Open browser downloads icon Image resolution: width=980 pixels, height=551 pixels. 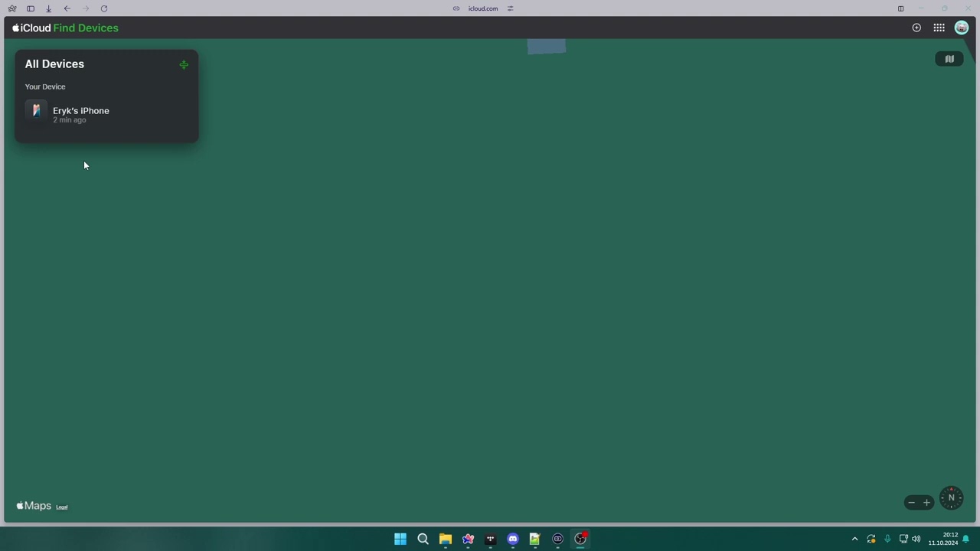click(48, 8)
